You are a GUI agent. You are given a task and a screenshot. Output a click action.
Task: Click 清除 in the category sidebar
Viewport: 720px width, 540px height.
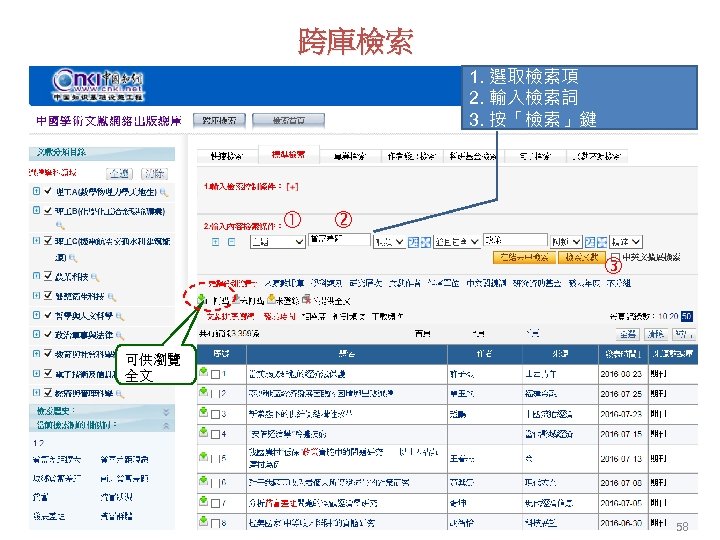click(154, 174)
